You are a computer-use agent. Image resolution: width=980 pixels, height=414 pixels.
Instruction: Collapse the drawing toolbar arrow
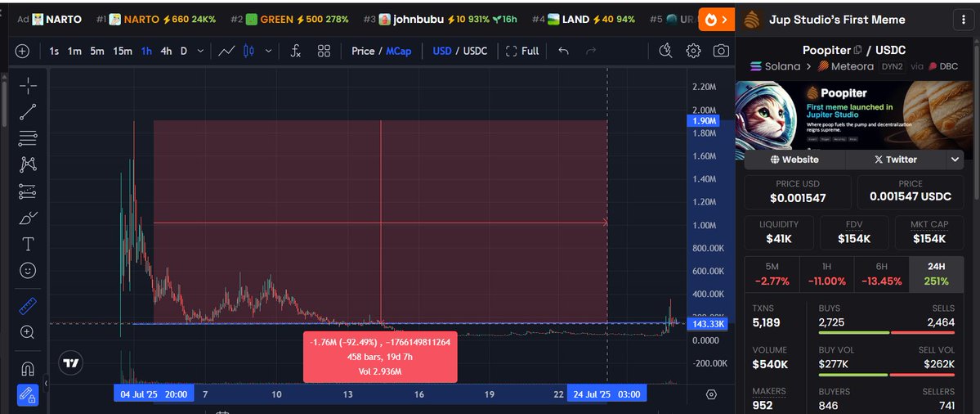(46, 383)
